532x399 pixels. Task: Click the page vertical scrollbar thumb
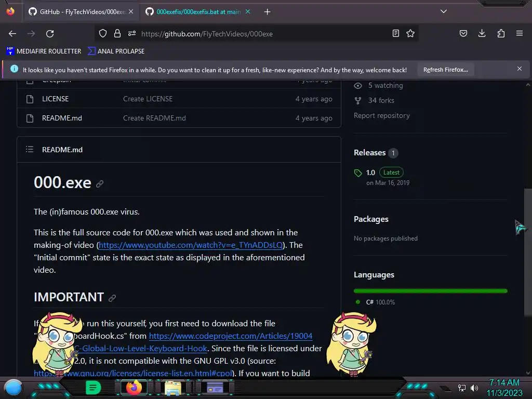pyautogui.click(x=528, y=252)
